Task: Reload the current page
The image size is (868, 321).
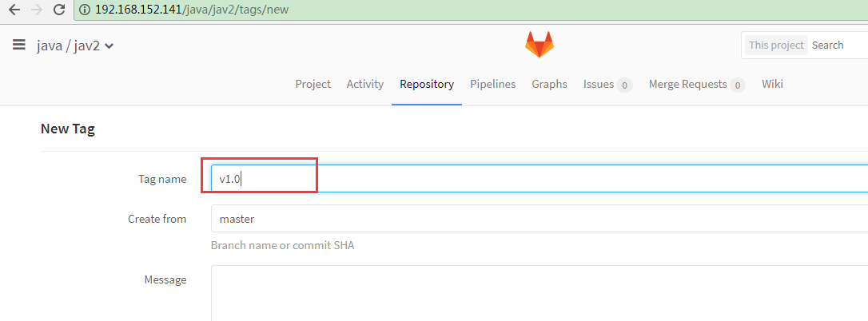Action: [58, 10]
